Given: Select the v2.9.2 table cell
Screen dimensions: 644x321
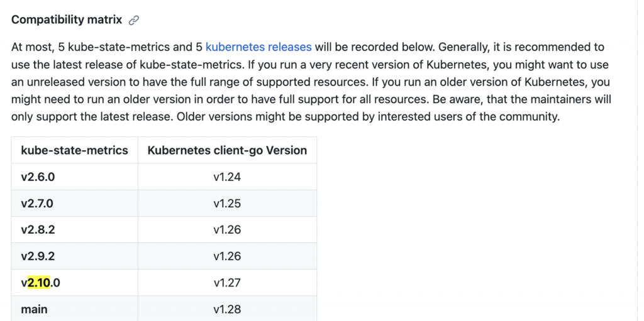Looking at the screenshot, I should pos(75,256).
